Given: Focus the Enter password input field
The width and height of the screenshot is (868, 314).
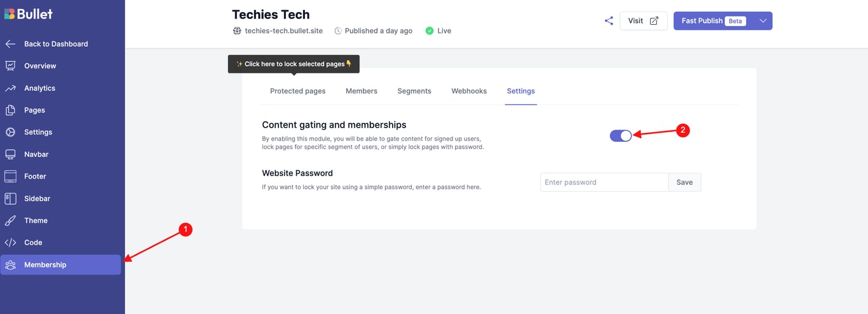Looking at the screenshot, I should click(604, 182).
